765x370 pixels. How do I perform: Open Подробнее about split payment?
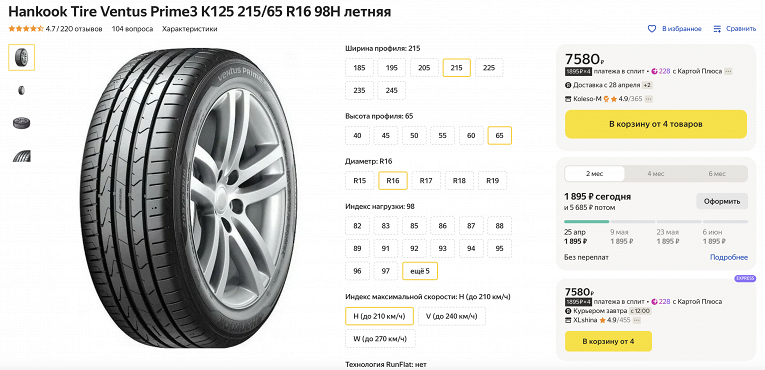tap(729, 257)
